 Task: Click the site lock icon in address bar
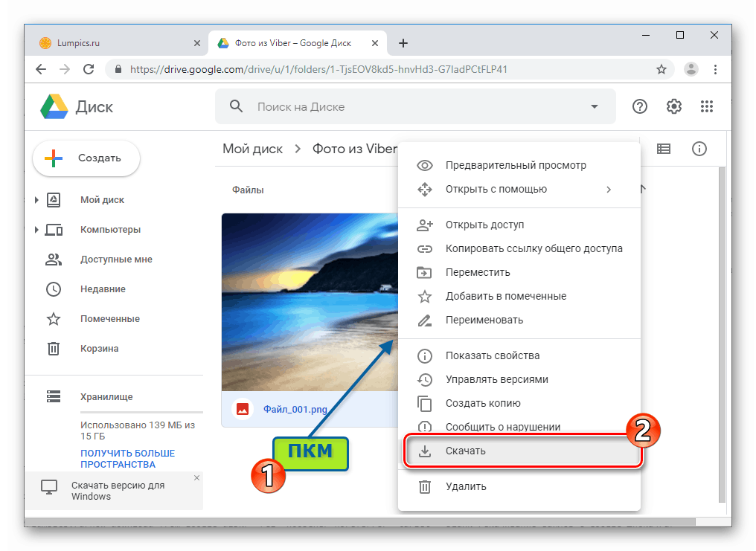tap(118, 69)
